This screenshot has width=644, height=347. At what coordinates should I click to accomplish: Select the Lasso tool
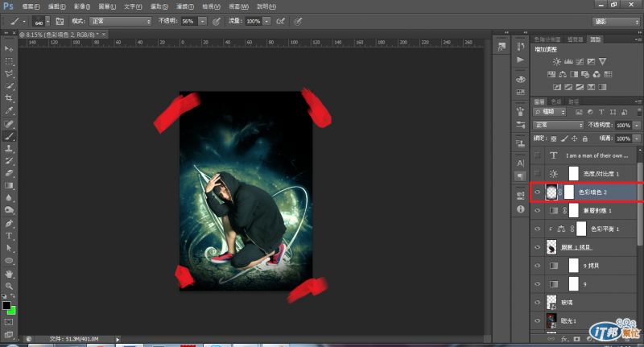9,73
